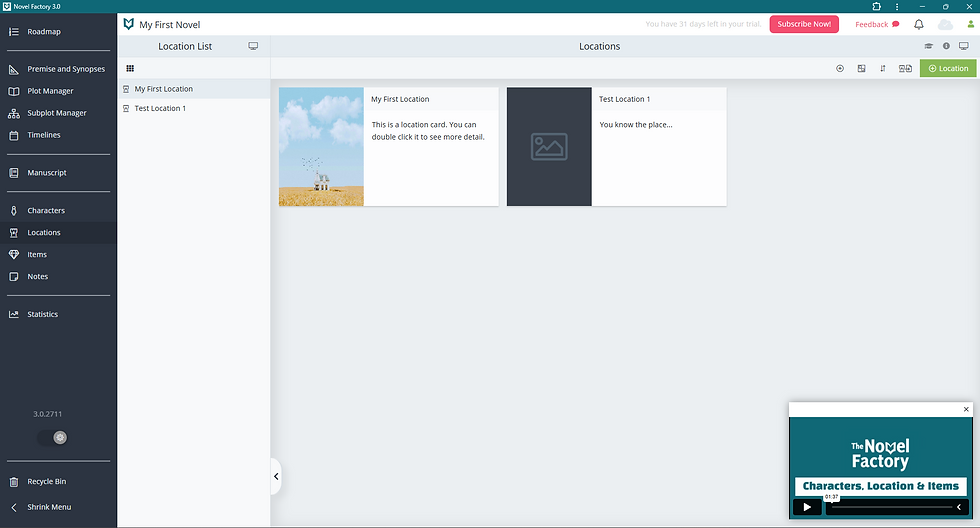This screenshot has width=980, height=528.
Task: Click the Roadmap list icon
Action: point(14,31)
